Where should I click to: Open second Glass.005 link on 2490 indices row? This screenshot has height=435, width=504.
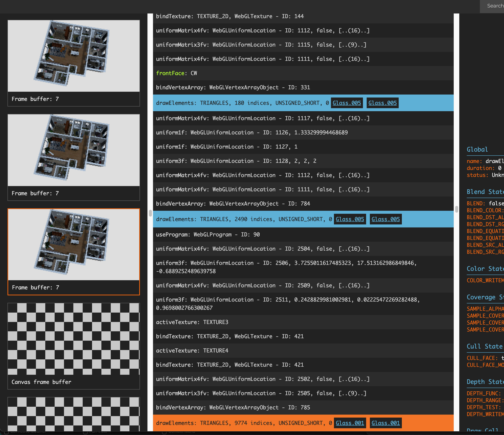385,219
